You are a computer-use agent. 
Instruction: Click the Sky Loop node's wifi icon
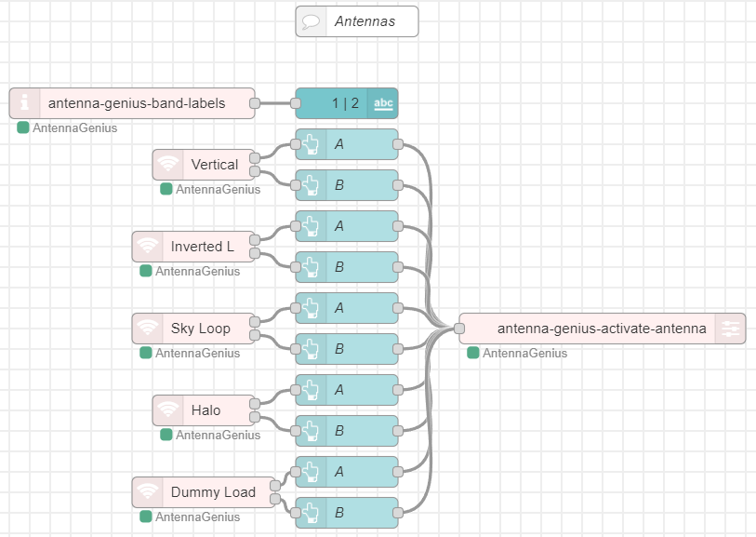pos(148,329)
